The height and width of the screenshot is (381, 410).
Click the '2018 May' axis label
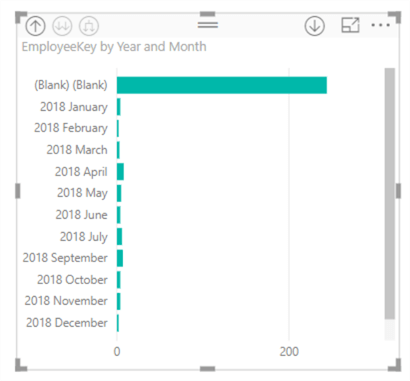[x=82, y=193]
